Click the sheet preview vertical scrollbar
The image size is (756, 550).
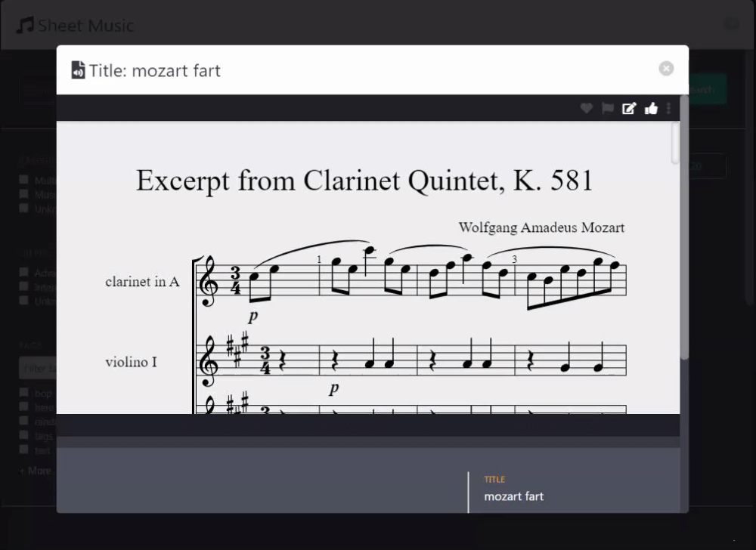pyautogui.click(x=675, y=143)
